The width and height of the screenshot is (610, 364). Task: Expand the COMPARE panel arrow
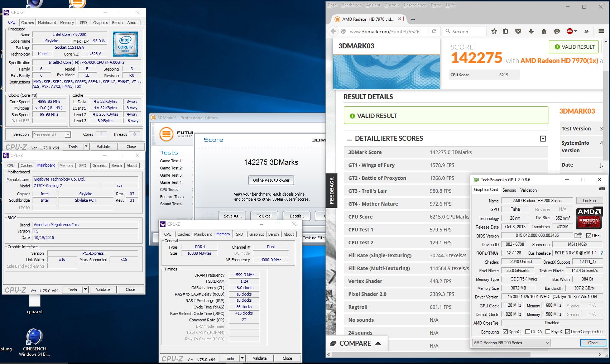click(378, 343)
